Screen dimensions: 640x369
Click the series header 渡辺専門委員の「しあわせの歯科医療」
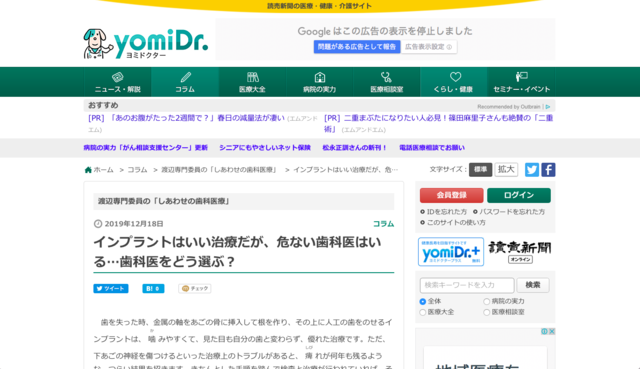[x=164, y=201]
